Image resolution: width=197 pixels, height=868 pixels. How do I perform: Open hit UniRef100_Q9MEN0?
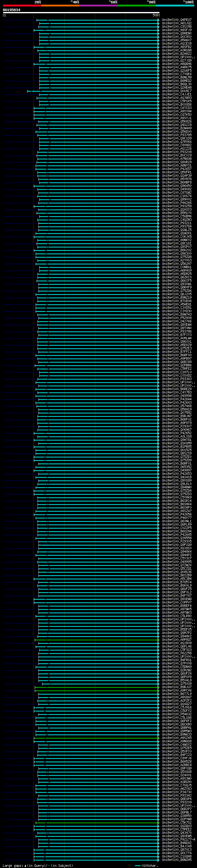(177, 33)
